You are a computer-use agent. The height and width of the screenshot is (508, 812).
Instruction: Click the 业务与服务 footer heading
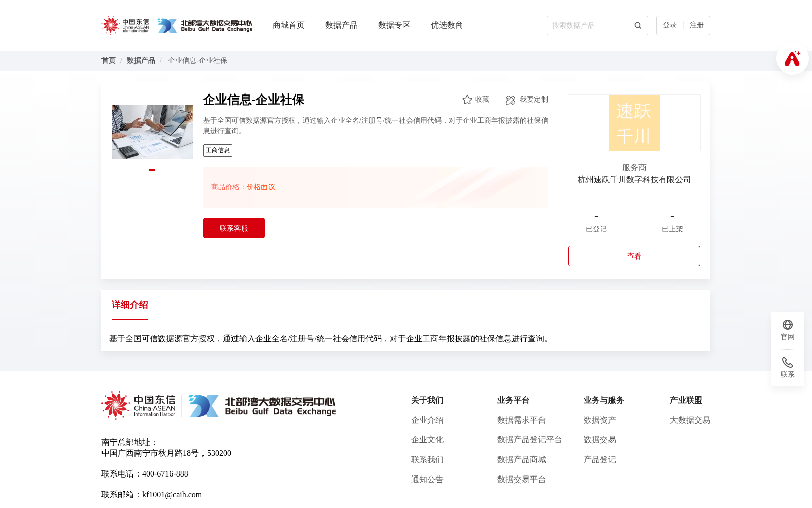click(604, 400)
